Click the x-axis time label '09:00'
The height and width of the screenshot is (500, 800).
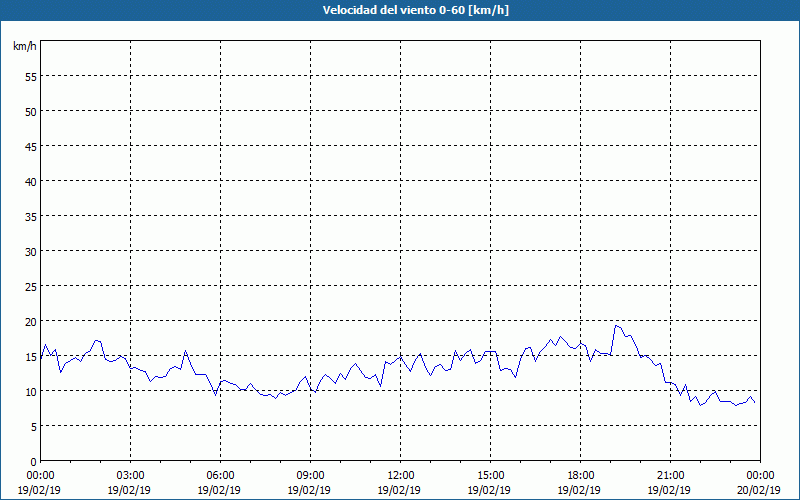click(310, 476)
